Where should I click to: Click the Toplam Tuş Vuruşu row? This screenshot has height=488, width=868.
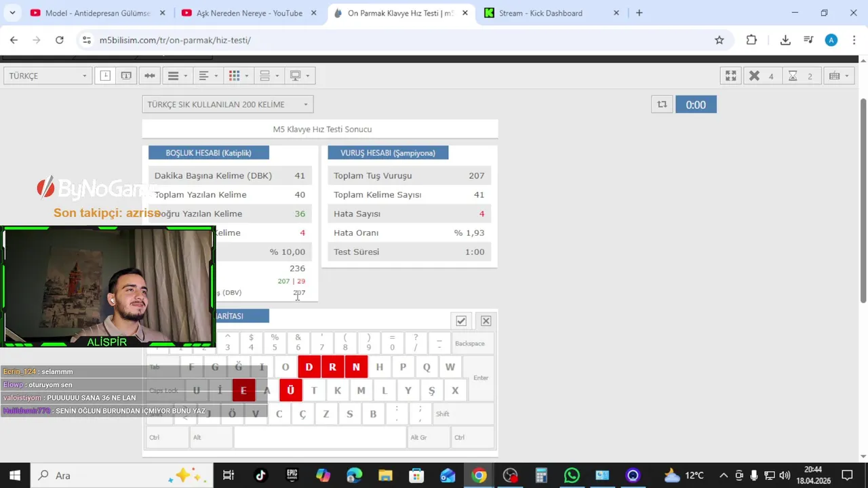pos(410,176)
